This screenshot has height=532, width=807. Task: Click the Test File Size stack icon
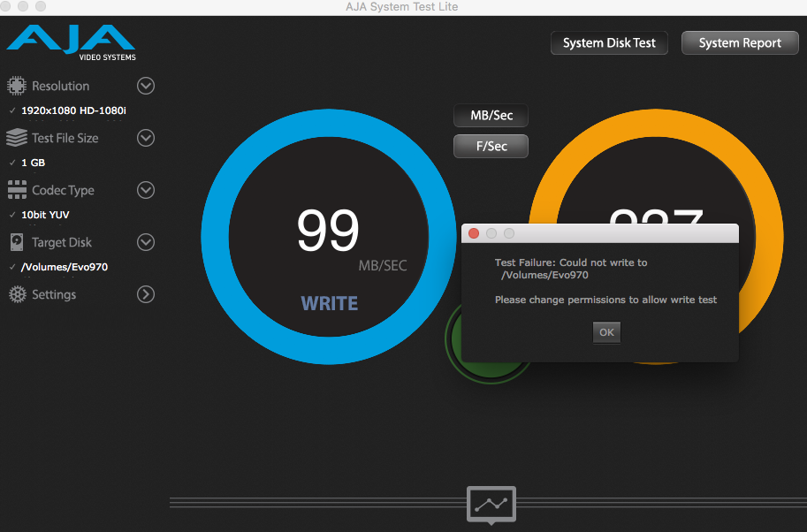(x=17, y=138)
